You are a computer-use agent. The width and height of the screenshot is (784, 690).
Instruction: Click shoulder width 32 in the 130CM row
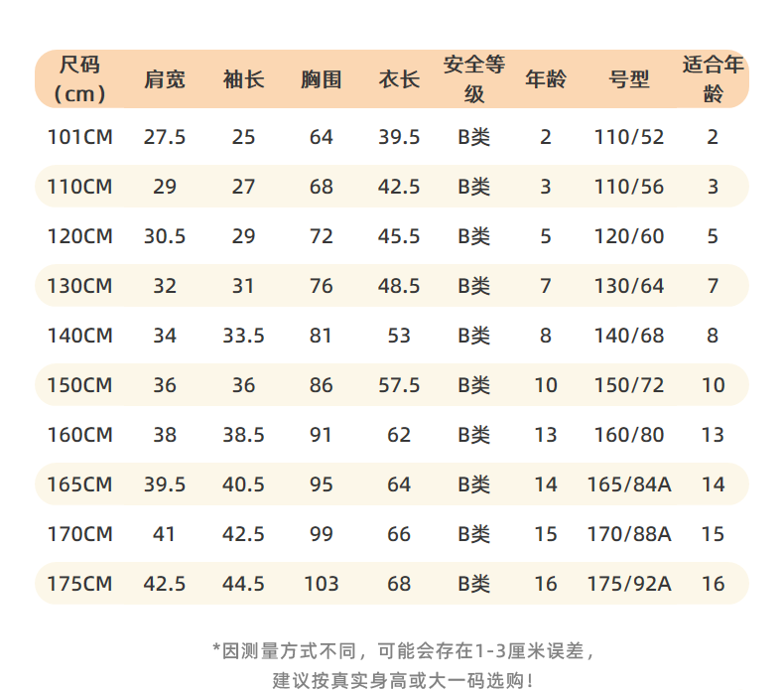coord(165,286)
